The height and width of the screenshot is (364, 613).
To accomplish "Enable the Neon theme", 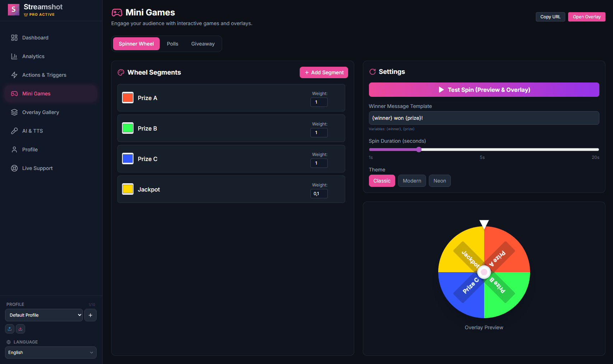I will (x=439, y=181).
